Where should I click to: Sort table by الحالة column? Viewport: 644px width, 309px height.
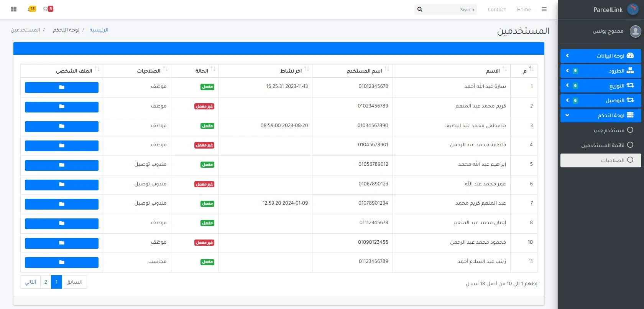coord(195,71)
